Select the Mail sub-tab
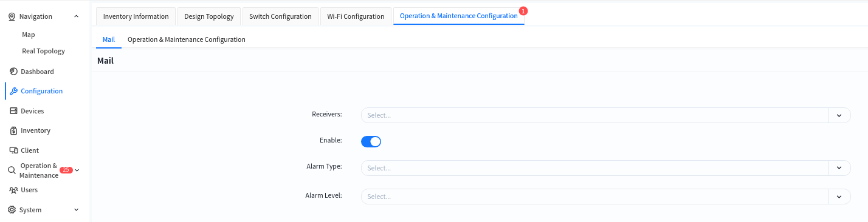The width and height of the screenshot is (868, 222). point(109,39)
